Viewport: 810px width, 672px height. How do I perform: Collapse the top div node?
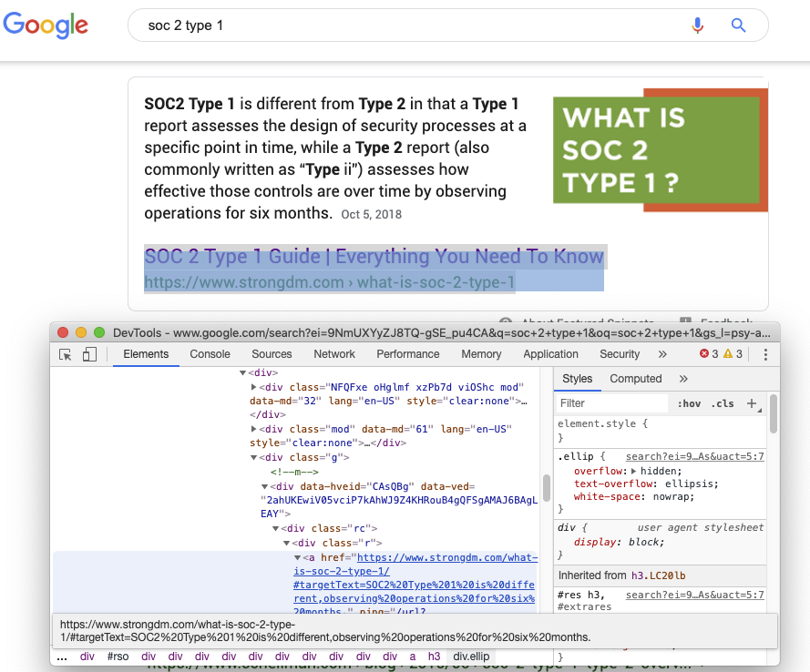[x=242, y=372]
